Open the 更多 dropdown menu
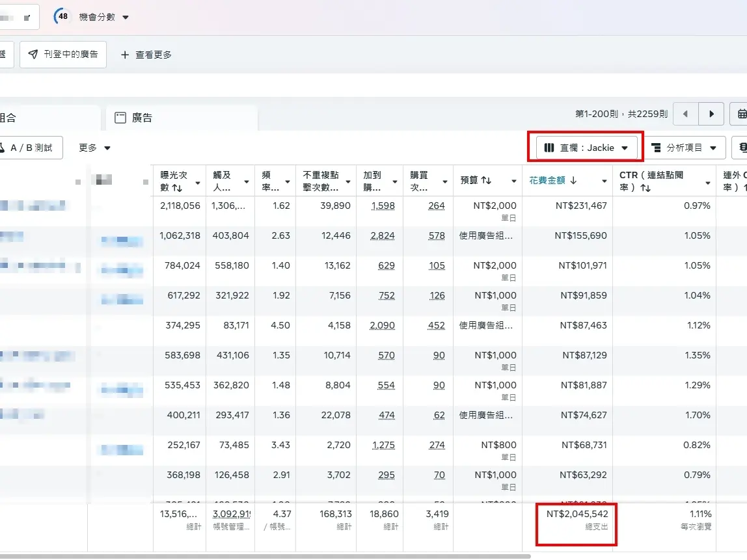This screenshot has width=747, height=560. tap(93, 148)
